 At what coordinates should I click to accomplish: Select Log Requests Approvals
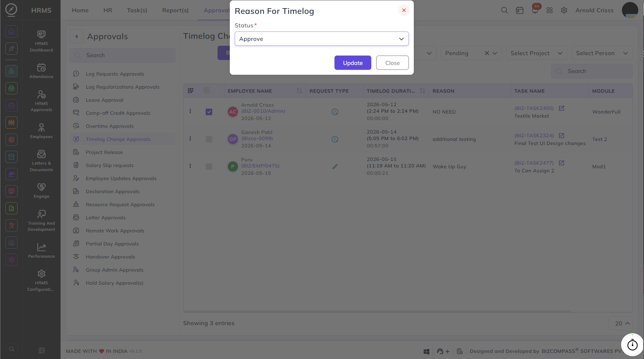coord(115,74)
